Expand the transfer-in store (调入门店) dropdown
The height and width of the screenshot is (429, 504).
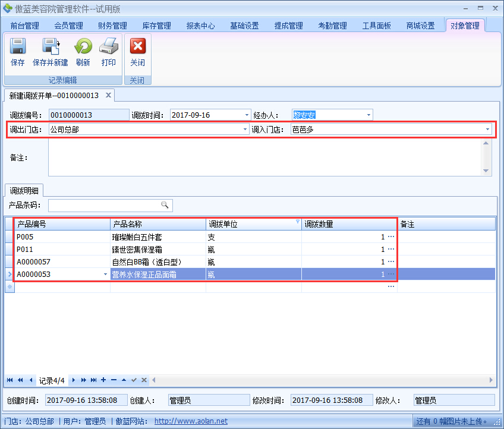(488, 130)
